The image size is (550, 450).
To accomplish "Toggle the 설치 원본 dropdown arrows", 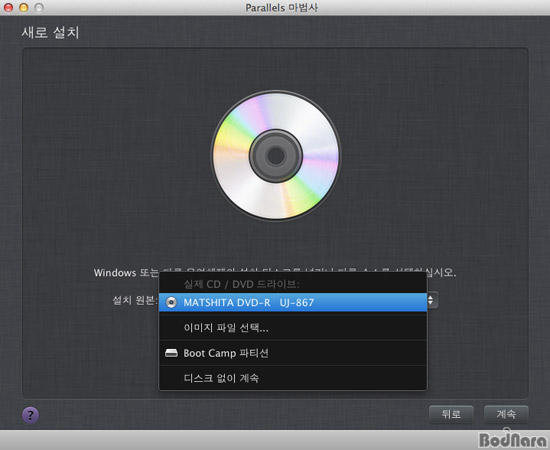I will click(x=432, y=300).
